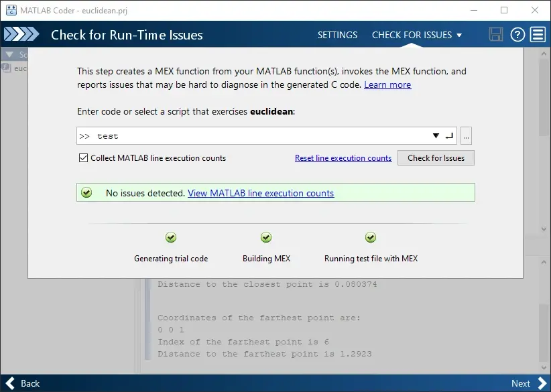The height and width of the screenshot is (392, 551).
Task: Click the 'Building MEX' label
Action: (x=266, y=259)
